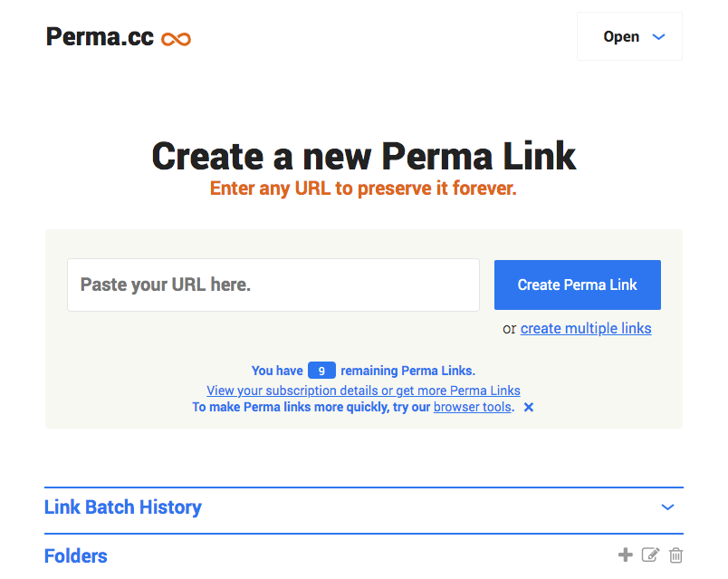Screen dimensions: 728x579
Task: Click the Perma.cc logo text
Action: point(101,37)
